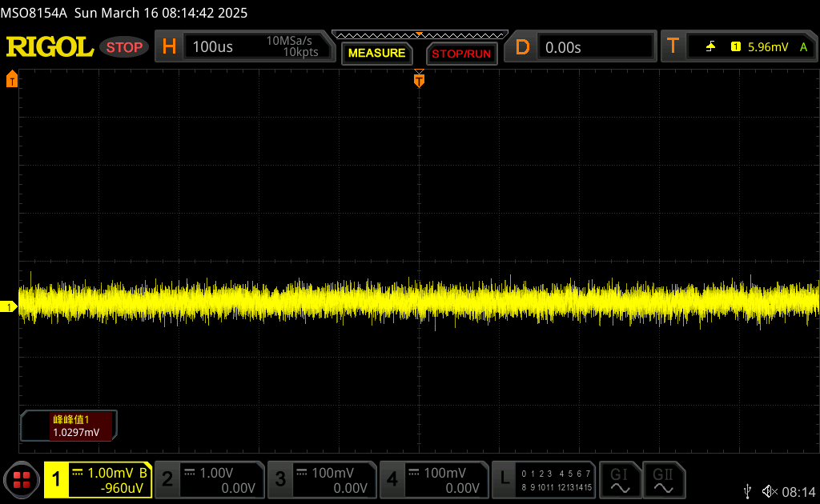Toggle channel 2 on
This screenshot has width=820, height=504.
coord(167,479)
